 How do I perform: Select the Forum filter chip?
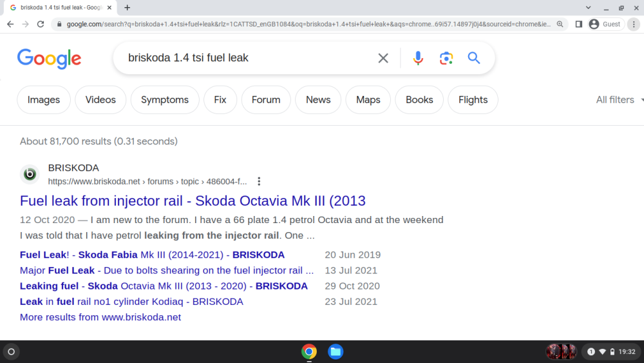pyautogui.click(x=266, y=100)
